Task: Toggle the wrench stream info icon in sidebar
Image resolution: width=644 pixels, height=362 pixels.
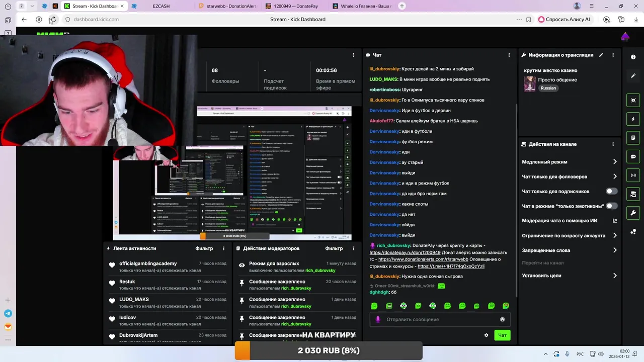Action: (633, 213)
